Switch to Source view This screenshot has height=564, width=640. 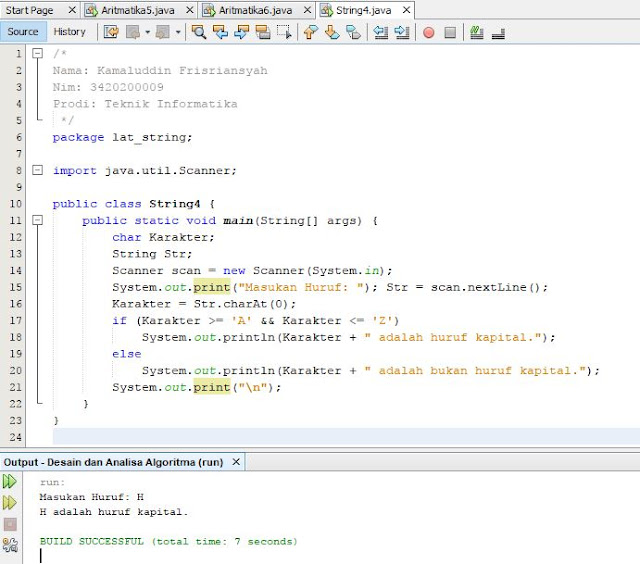point(23,32)
